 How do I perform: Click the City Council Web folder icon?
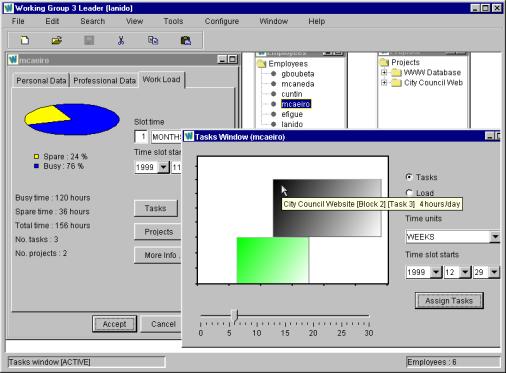[396, 83]
